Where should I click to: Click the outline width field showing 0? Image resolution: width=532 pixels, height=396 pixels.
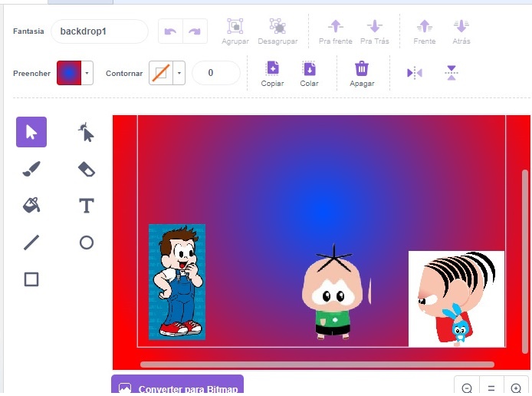[216, 73]
